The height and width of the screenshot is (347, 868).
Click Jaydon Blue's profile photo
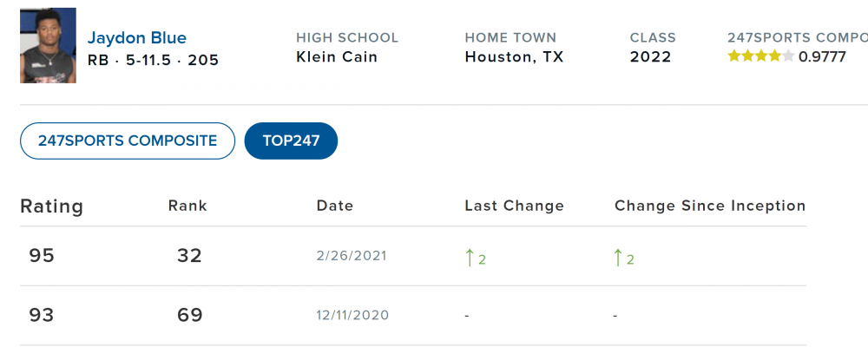click(x=48, y=46)
